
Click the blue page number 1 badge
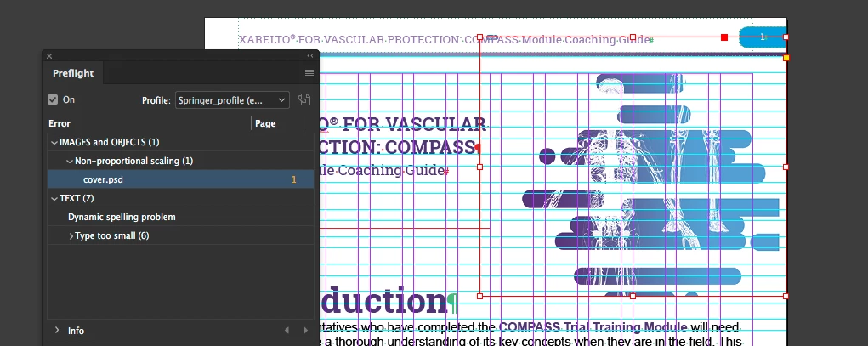tap(763, 37)
